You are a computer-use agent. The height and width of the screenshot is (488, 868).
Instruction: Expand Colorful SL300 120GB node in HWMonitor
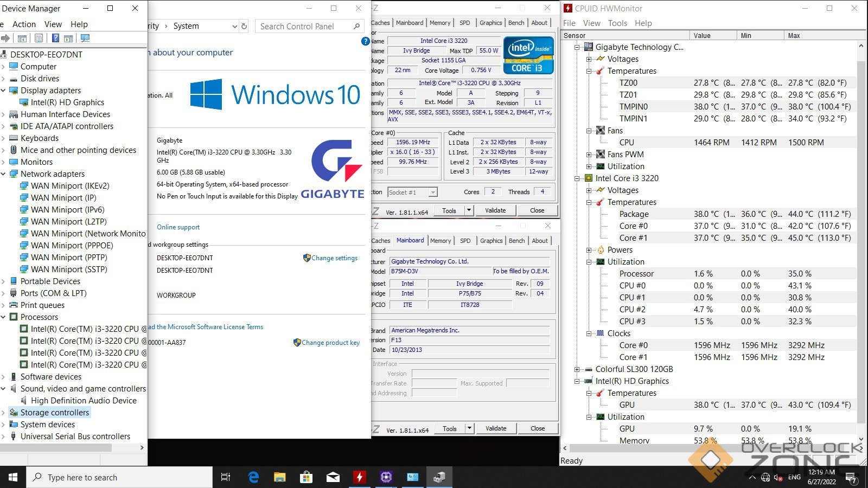(577, 369)
